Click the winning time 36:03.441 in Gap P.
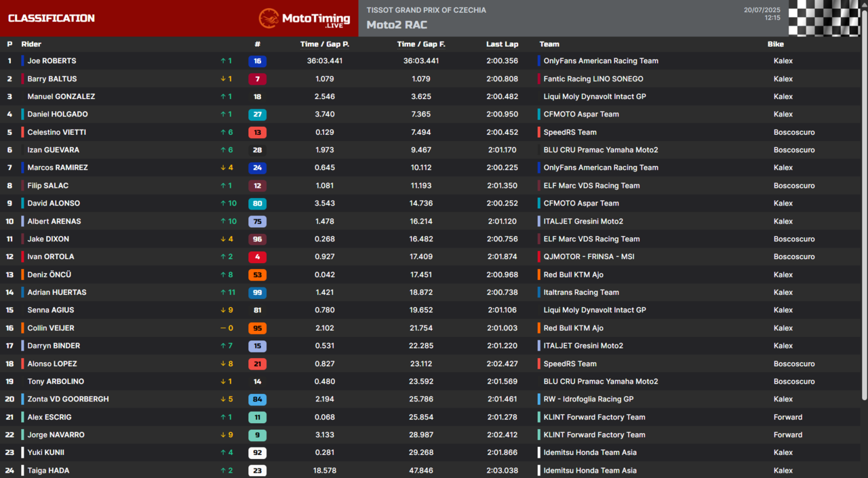868x478 pixels. [325, 61]
